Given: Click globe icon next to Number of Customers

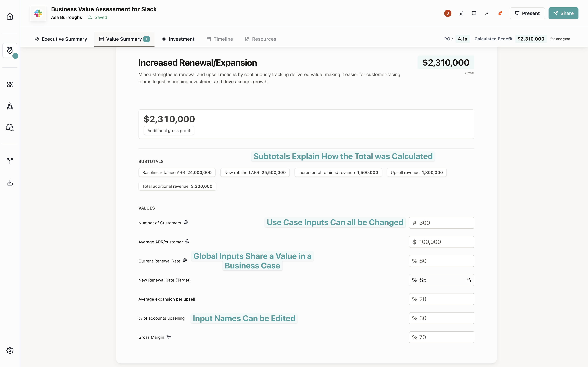Looking at the screenshot, I should 186,222.
